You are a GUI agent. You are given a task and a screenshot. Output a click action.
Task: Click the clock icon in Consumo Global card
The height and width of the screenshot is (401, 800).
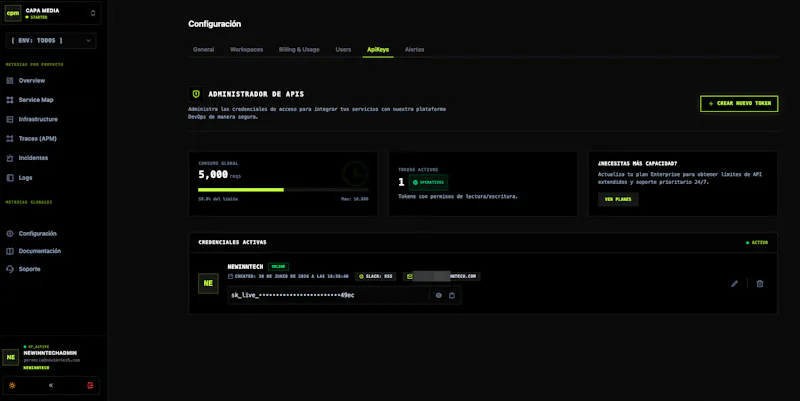pyautogui.click(x=356, y=174)
